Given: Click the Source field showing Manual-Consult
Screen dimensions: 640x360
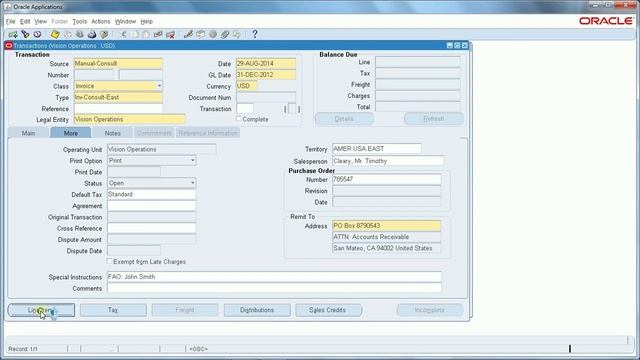Looking at the screenshot, I should pyautogui.click(x=118, y=64).
